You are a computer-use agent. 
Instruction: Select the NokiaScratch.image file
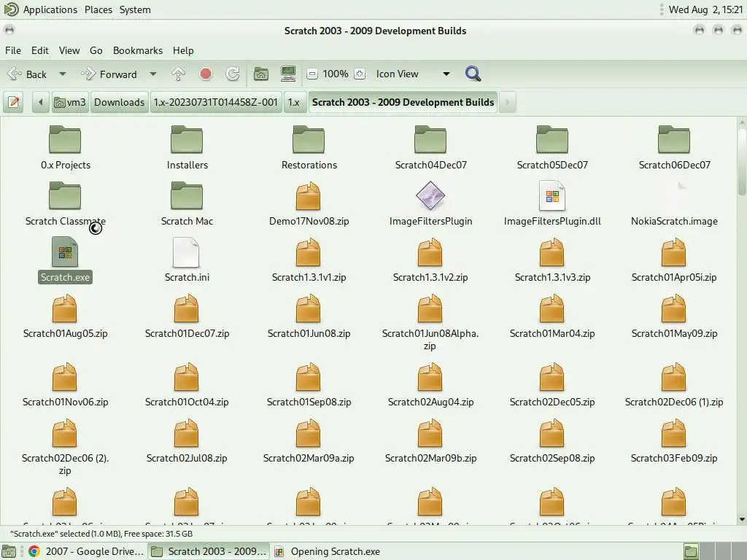pyautogui.click(x=674, y=204)
